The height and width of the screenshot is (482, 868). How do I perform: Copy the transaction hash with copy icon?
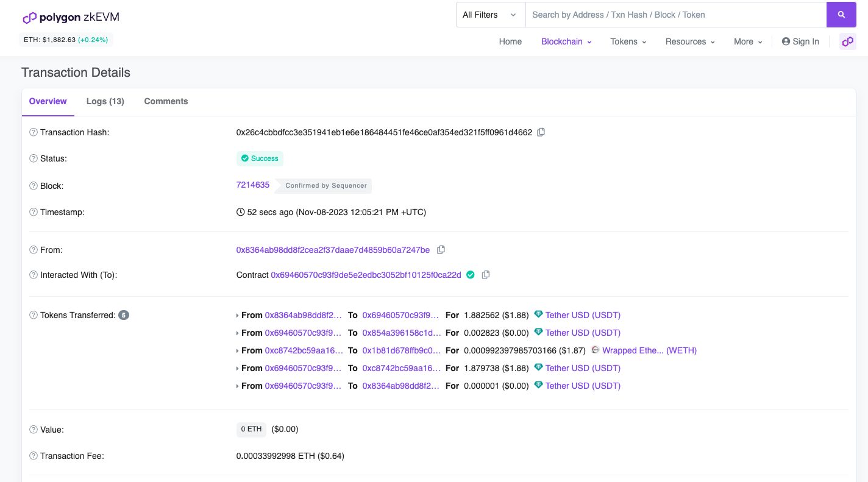tap(541, 132)
